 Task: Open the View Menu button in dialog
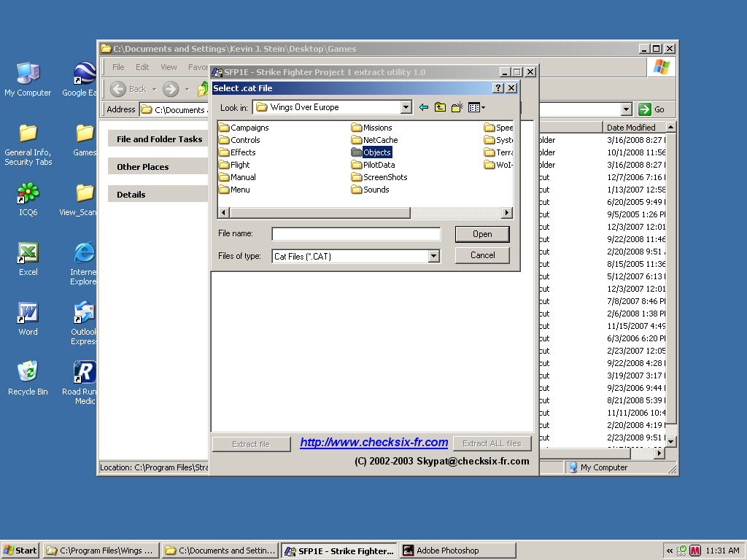pyautogui.click(x=476, y=108)
